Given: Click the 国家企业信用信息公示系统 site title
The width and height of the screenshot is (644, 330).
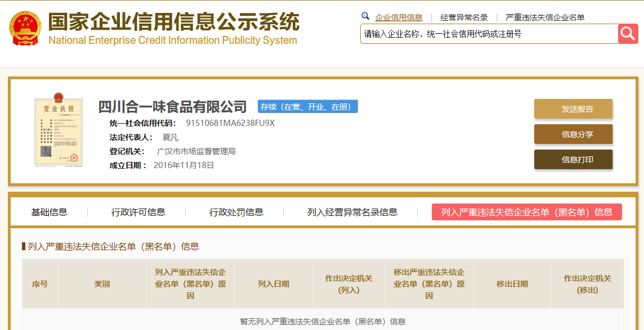Looking at the screenshot, I should pyautogui.click(x=174, y=22).
